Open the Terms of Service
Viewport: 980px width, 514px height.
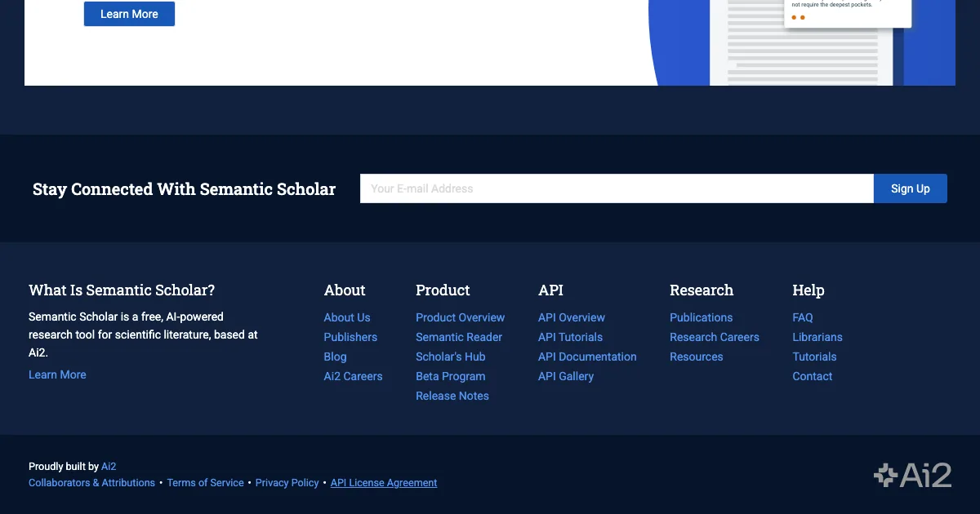pyautogui.click(x=205, y=483)
